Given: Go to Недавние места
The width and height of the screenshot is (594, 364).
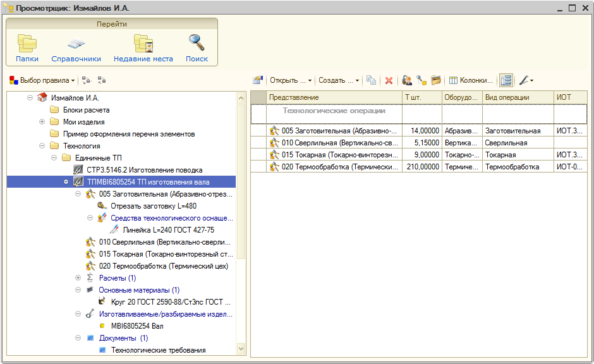Looking at the screenshot, I should point(143,48).
